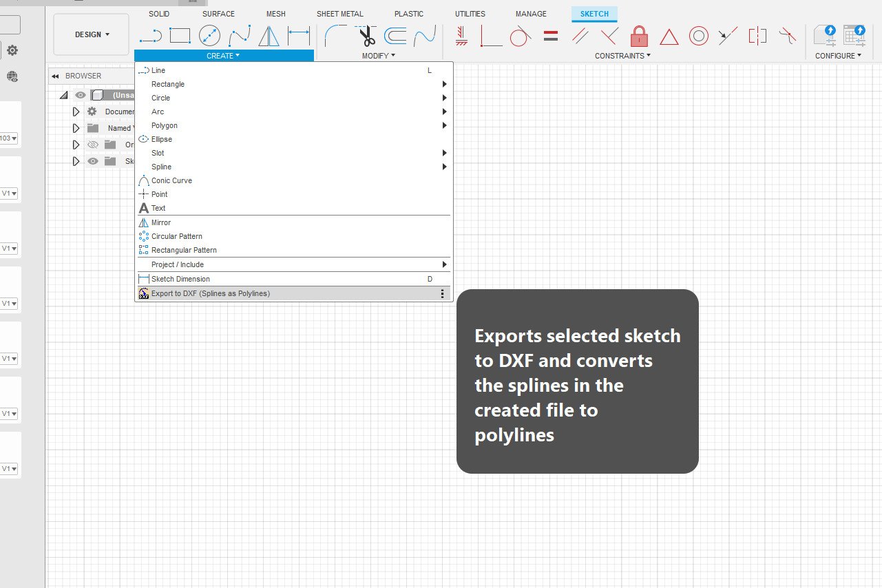Apply the Collinear constraint icon

(728, 35)
